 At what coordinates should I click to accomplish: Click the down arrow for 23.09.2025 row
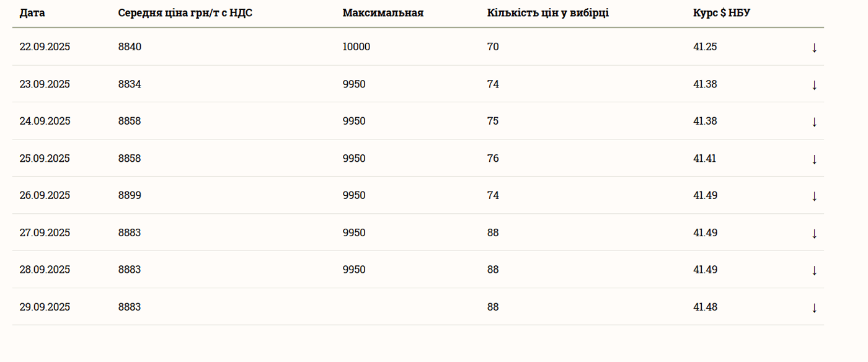pos(814,85)
